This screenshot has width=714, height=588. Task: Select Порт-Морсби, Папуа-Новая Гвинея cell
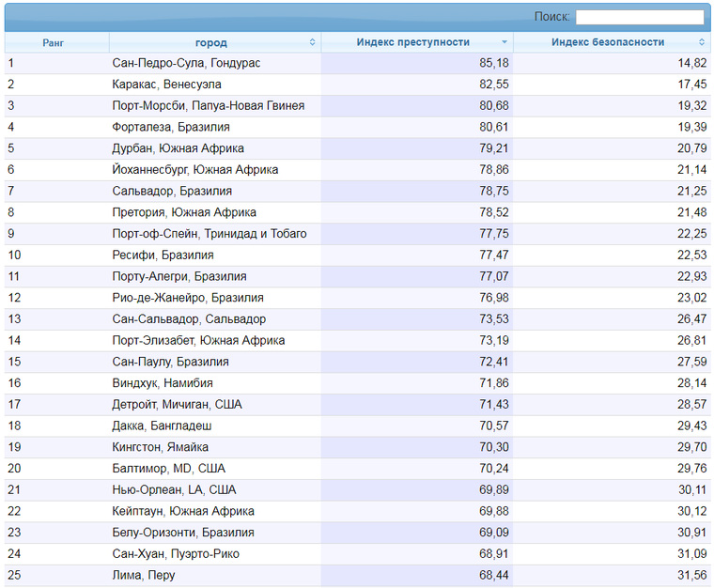[x=215, y=106]
